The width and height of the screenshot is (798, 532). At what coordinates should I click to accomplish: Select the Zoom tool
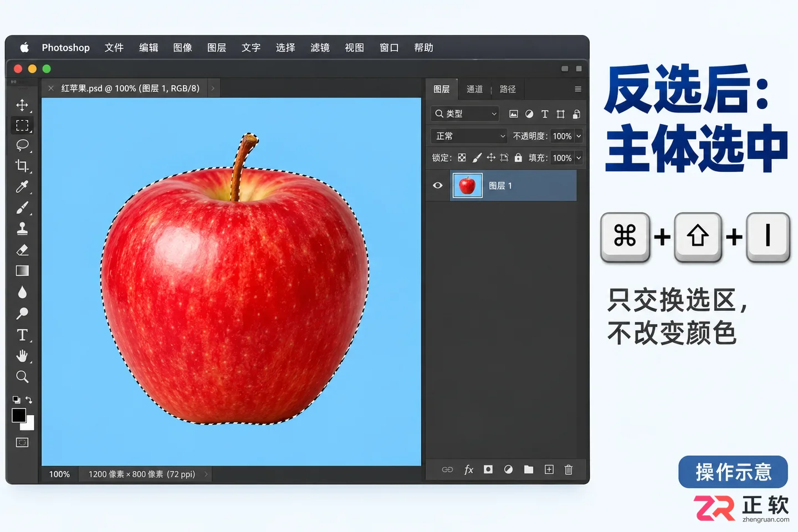(x=22, y=377)
